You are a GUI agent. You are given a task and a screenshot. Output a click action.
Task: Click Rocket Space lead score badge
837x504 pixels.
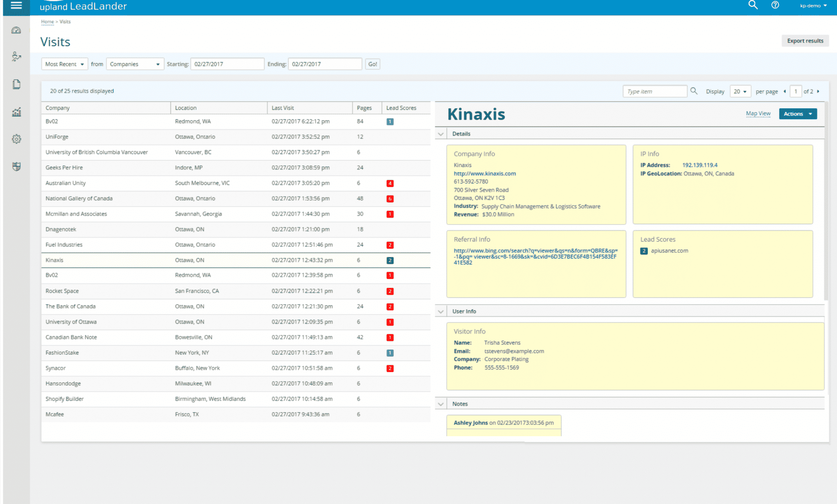click(x=390, y=291)
